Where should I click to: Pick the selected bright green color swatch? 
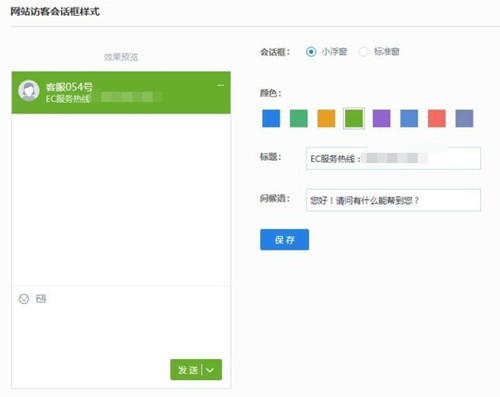[x=354, y=118]
